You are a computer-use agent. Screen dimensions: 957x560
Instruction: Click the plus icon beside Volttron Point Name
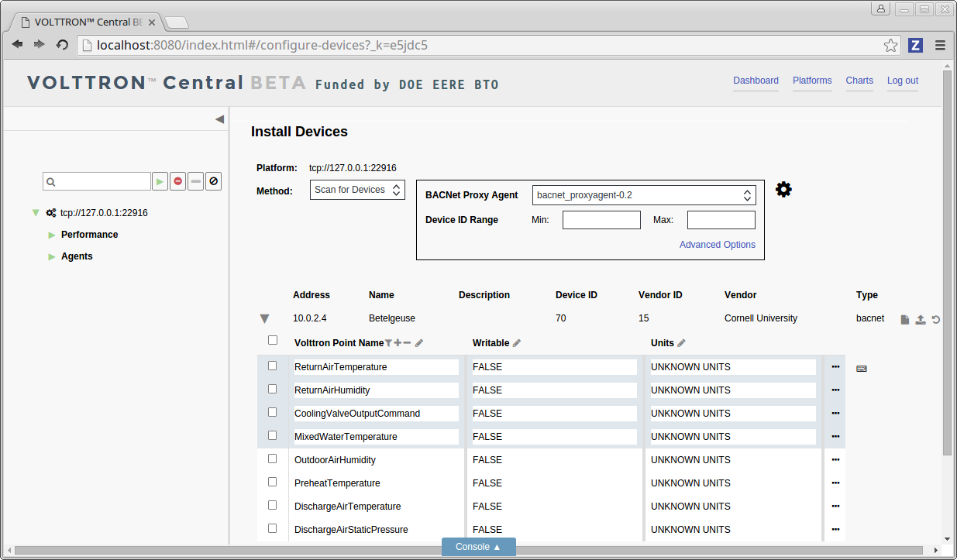tap(398, 343)
